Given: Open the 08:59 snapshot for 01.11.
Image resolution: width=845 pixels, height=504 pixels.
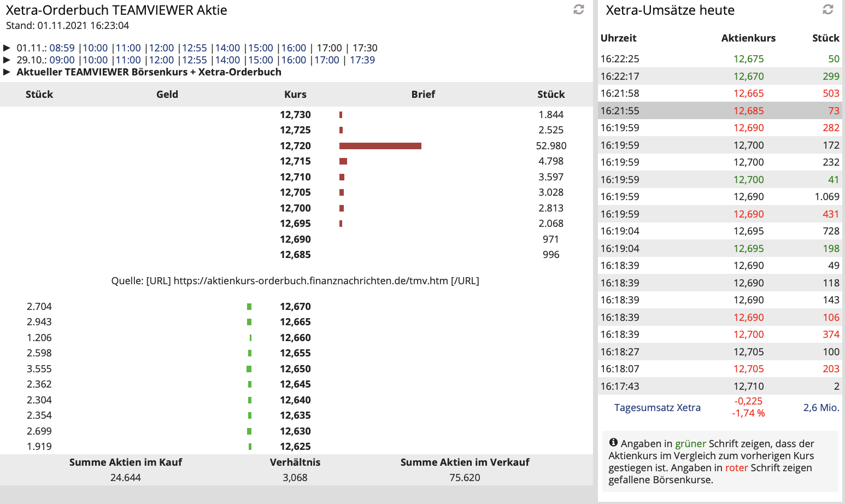Looking at the screenshot, I should [62, 48].
